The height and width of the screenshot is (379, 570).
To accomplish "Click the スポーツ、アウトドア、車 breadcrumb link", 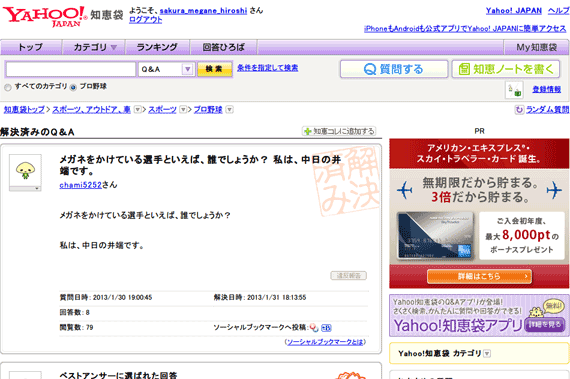I will [x=91, y=109].
